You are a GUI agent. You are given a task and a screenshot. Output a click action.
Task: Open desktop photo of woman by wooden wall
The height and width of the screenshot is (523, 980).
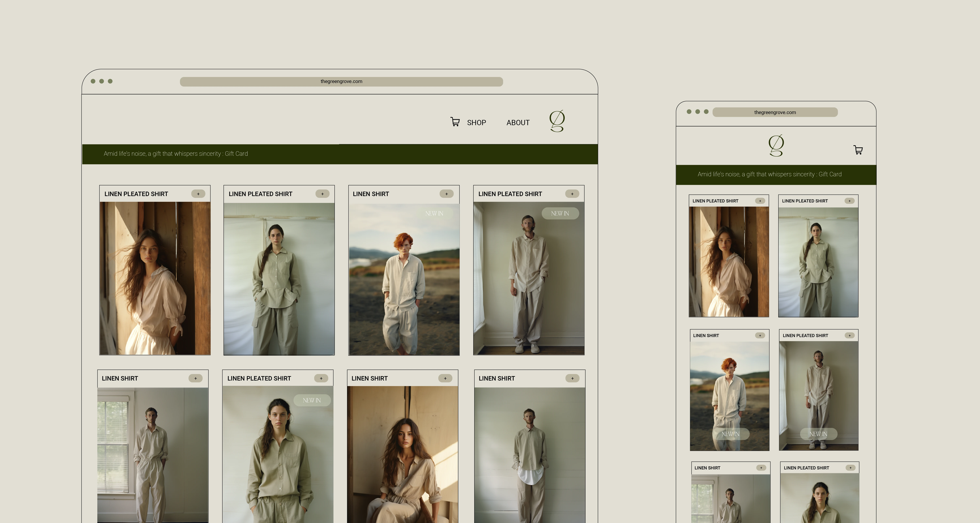point(155,278)
